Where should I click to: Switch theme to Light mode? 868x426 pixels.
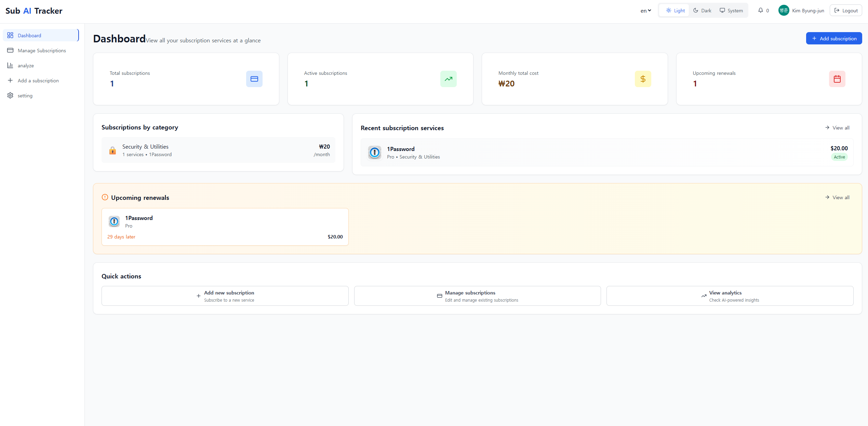pos(675,10)
